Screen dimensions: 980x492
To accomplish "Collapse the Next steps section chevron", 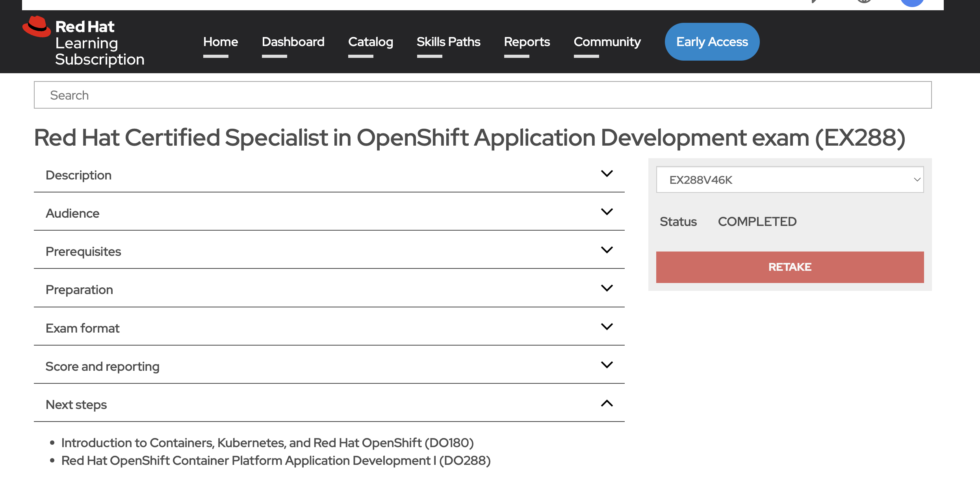I will pos(607,403).
